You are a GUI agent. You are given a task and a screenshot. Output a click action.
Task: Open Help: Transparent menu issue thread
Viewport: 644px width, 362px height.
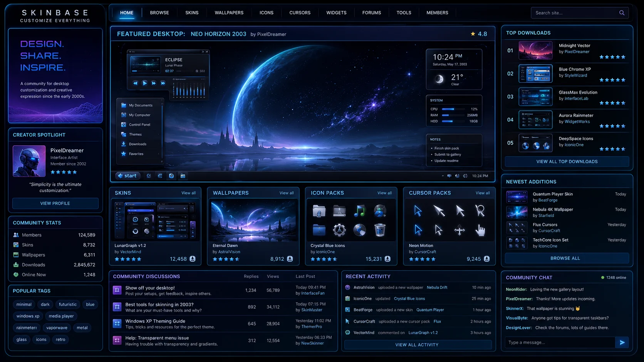pyautogui.click(x=157, y=338)
